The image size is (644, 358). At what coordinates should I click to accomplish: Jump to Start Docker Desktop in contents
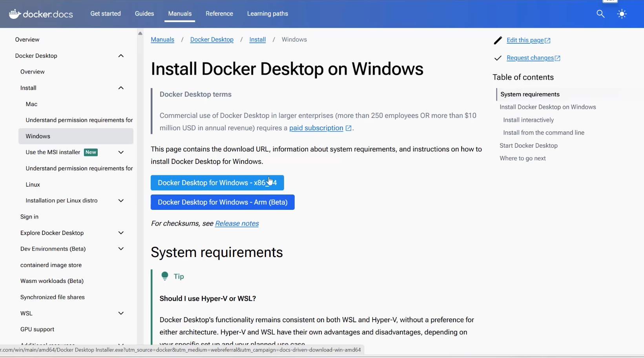click(529, 145)
